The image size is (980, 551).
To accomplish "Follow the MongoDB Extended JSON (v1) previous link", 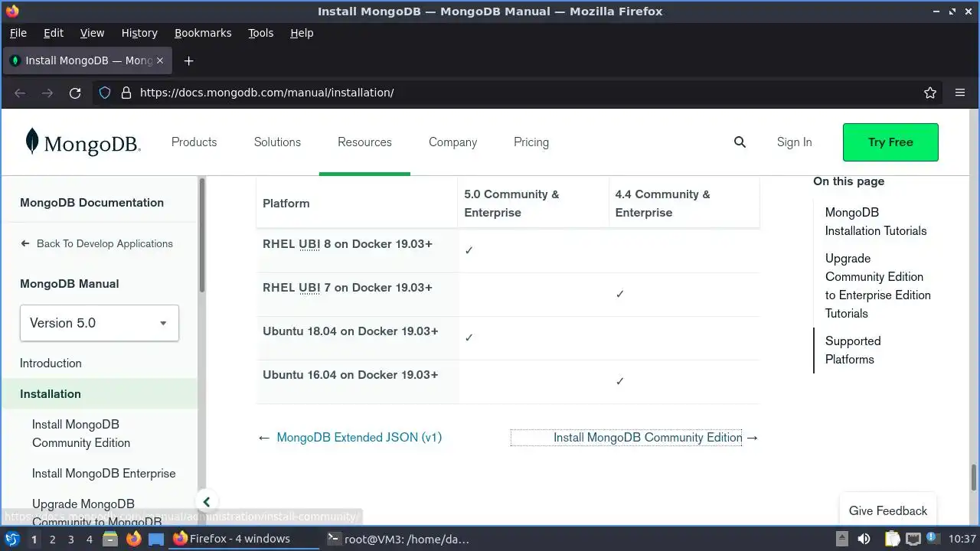I will 359,438.
